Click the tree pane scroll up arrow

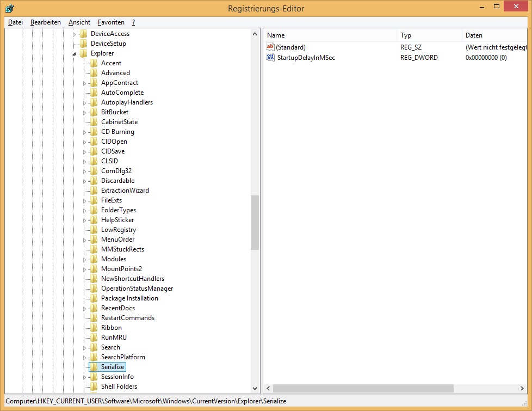click(255, 34)
